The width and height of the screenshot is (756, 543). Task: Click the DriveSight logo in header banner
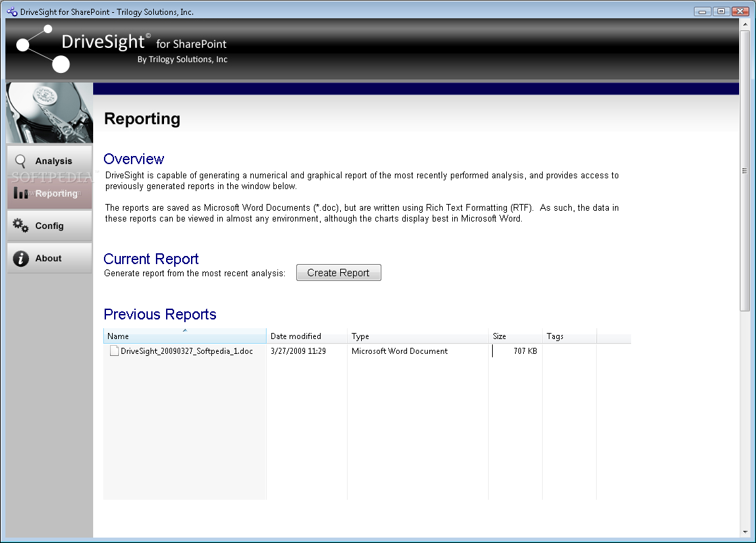click(x=122, y=49)
